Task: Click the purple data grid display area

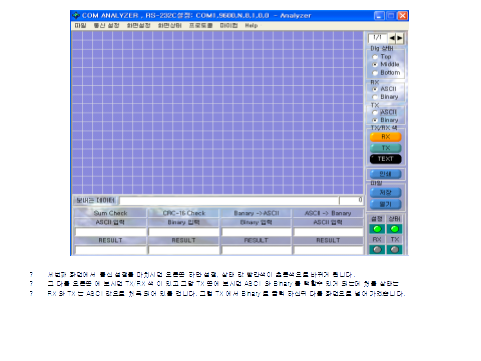Action: click(218, 113)
